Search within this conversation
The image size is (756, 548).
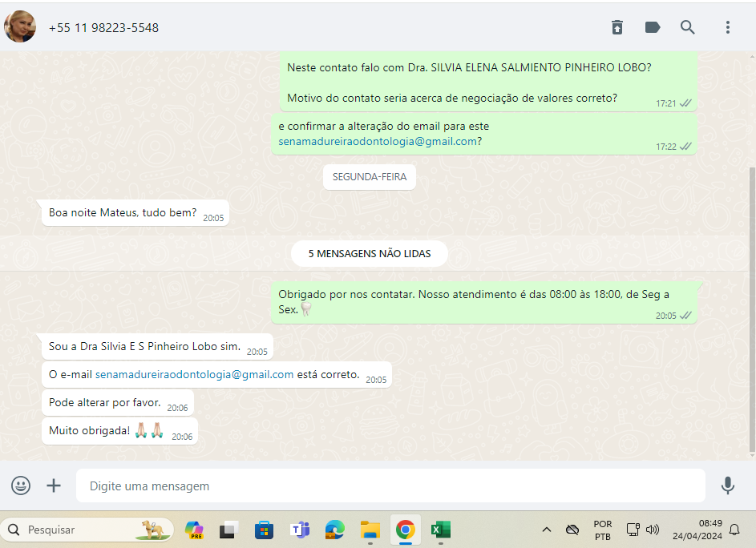pyautogui.click(x=688, y=27)
